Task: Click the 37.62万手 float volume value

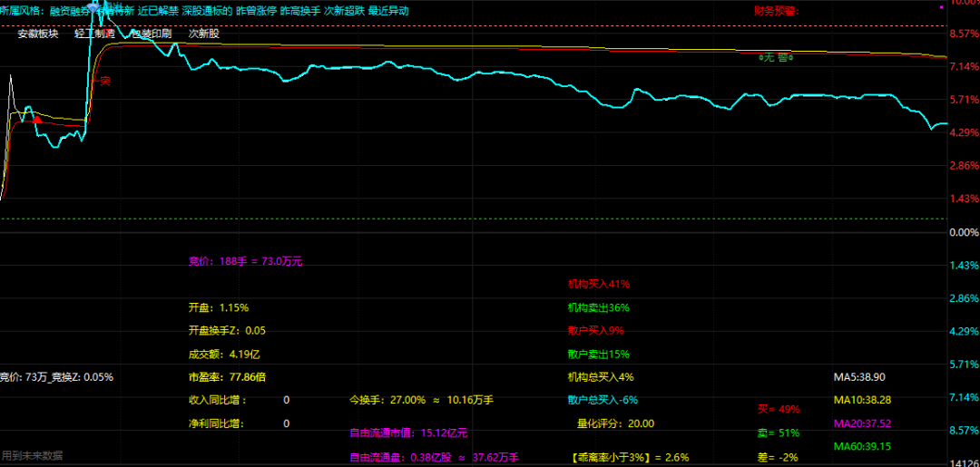Action: [495, 458]
